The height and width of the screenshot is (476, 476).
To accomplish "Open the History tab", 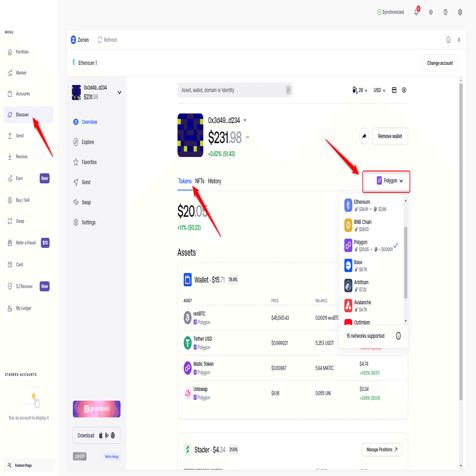I will click(x=214, y=181).
